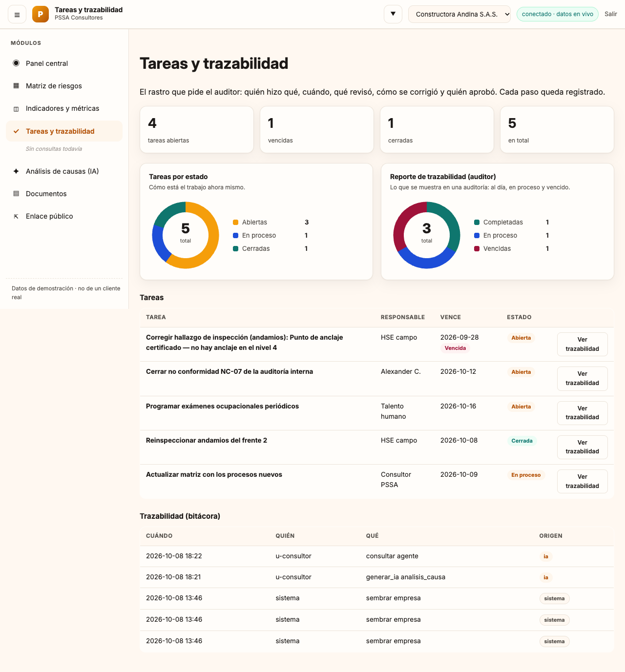Image resolution: width=625 pixels, height=672 pixels.
Task: Click the 'conectado · datos en vivo' status badge
Action: [x=558, y=14]
